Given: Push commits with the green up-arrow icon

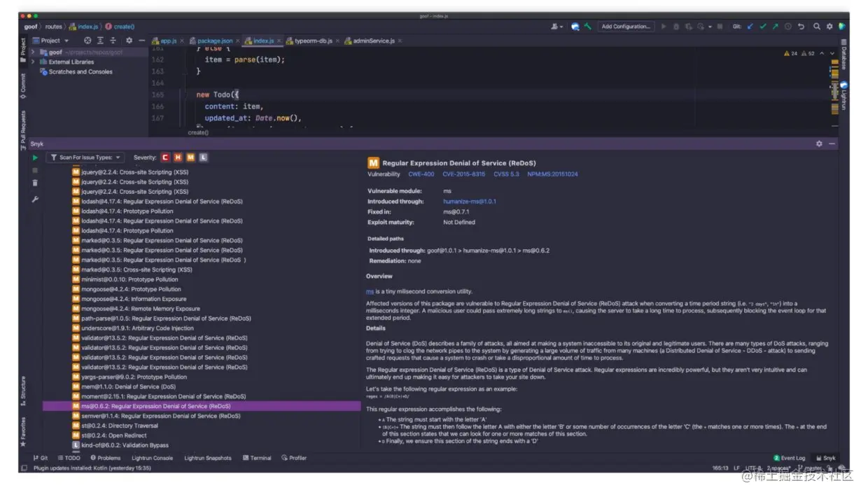Looking at the screenshot, I should click(x=776, y=27).
